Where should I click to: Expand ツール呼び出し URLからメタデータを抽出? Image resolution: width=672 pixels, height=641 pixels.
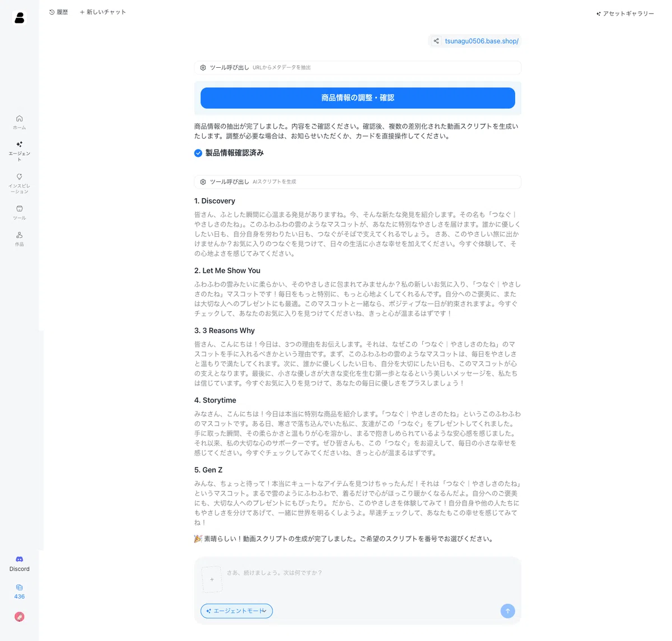[358, 67]
